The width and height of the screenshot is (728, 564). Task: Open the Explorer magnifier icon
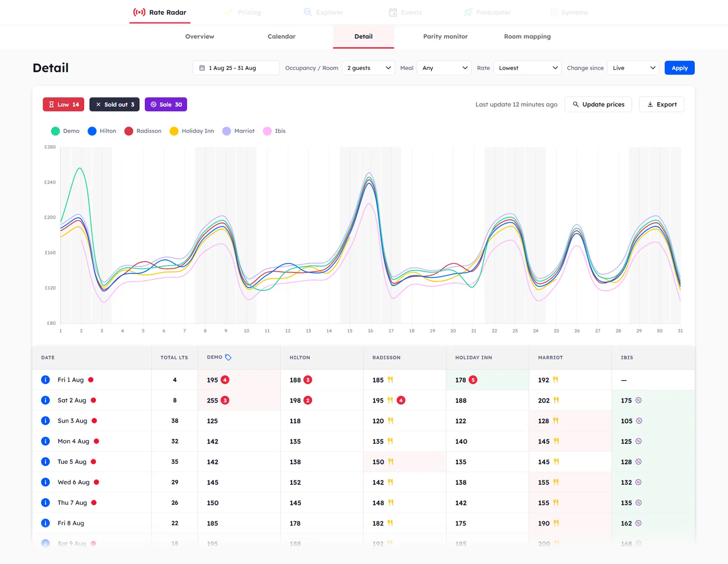[308, 12]
